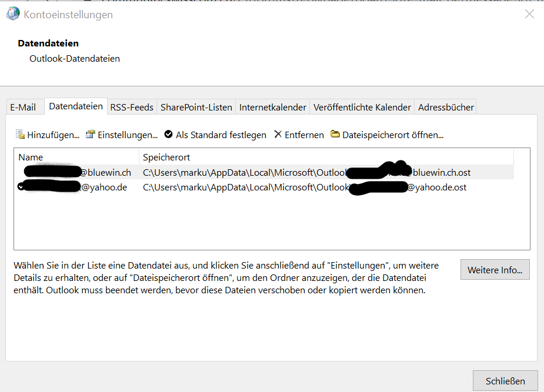Screen dimensions: 544x392
Task: Switch to the Internetkalender tab
Action: [x=272, y=107]
